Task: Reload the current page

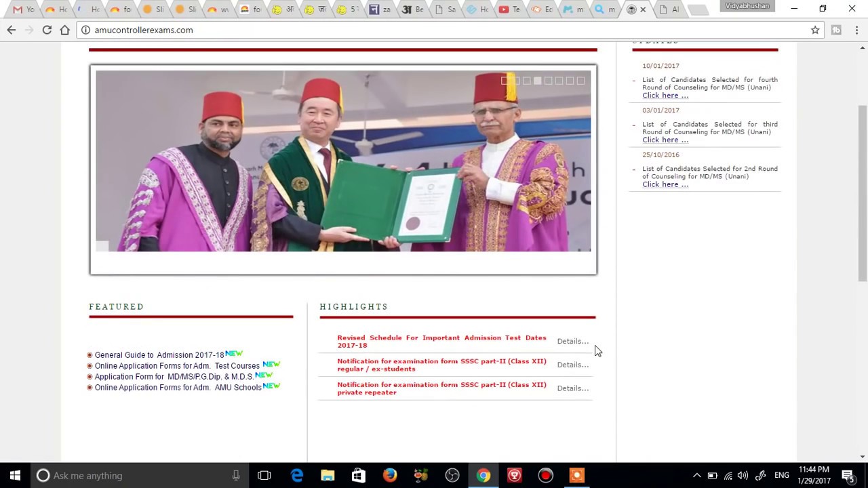Action: pyautogui.click(x=47, y=30)
